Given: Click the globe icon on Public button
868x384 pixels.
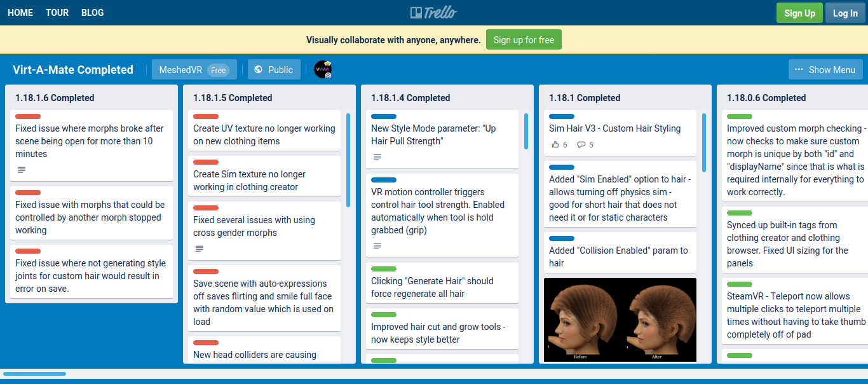Looking at the screenshot, I should tap(258, 70).
